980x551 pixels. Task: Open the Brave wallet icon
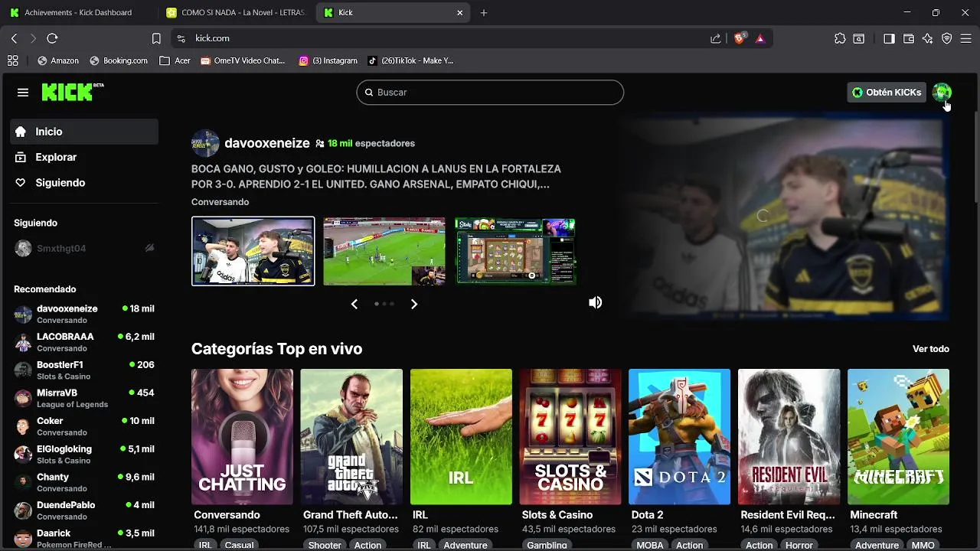click(x=909, y=38)
